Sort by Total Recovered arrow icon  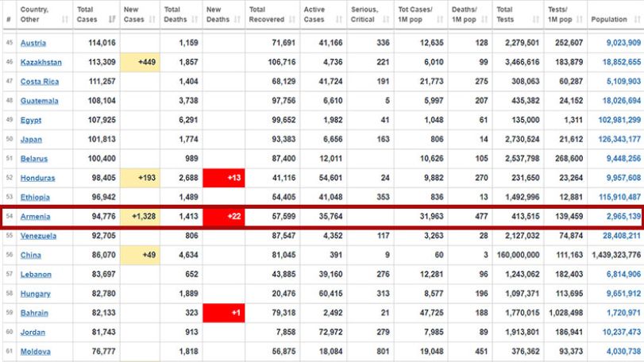(292, 19)
